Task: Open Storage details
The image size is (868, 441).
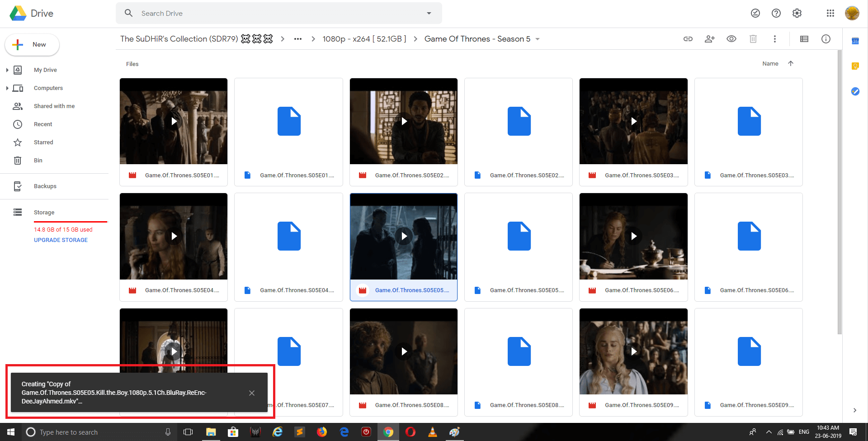Action: 44,213
